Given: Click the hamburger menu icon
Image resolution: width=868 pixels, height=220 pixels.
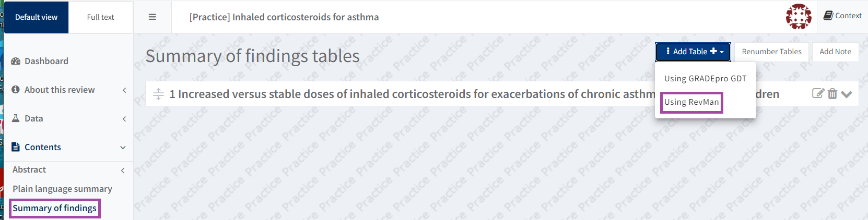Looking at the screenshot, I should [153, 17].
